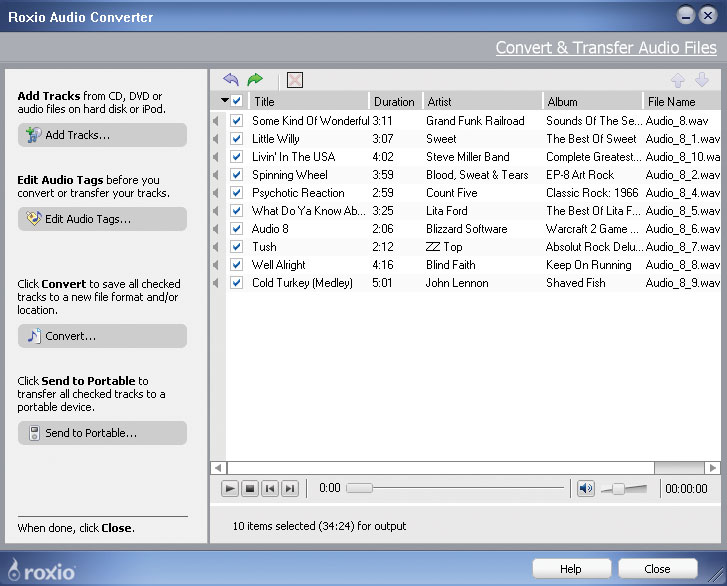Click the horizontal scrollbar thumb

click(x=441, y=468)
